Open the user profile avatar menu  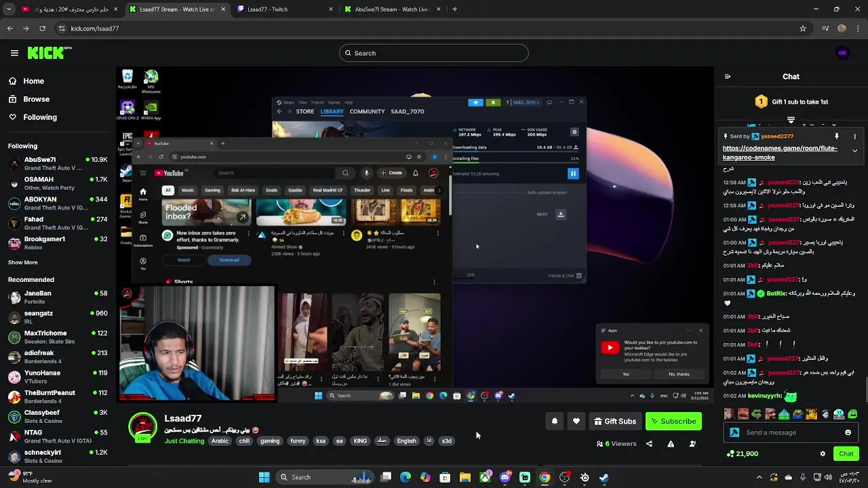[842, 53]
